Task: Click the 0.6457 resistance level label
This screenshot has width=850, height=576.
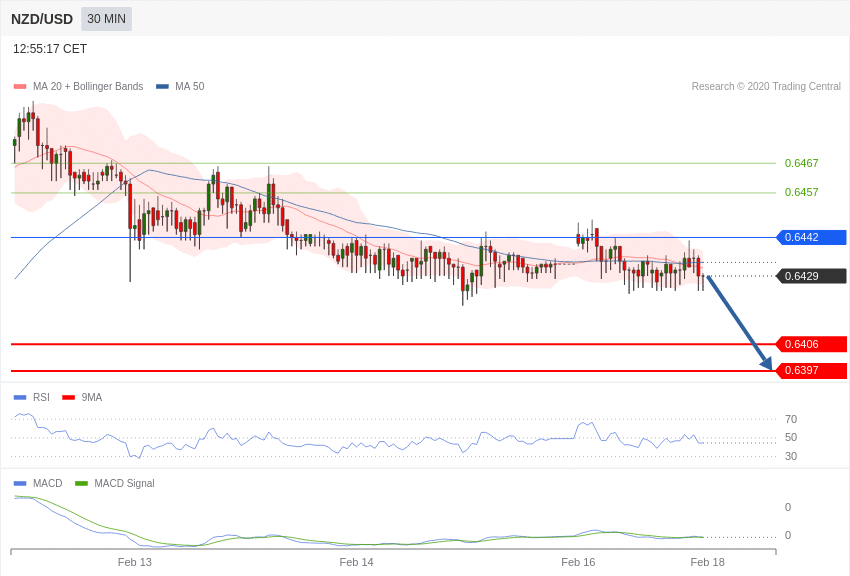Action: 801,192
